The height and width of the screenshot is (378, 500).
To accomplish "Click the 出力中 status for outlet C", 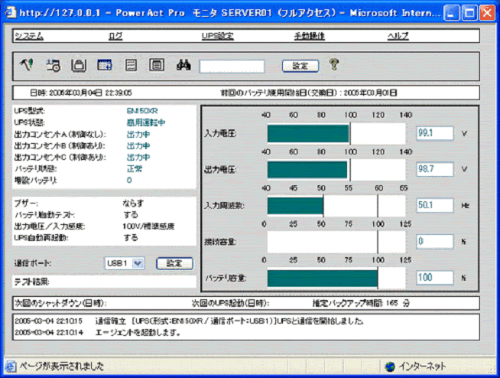I will (138, 157).
